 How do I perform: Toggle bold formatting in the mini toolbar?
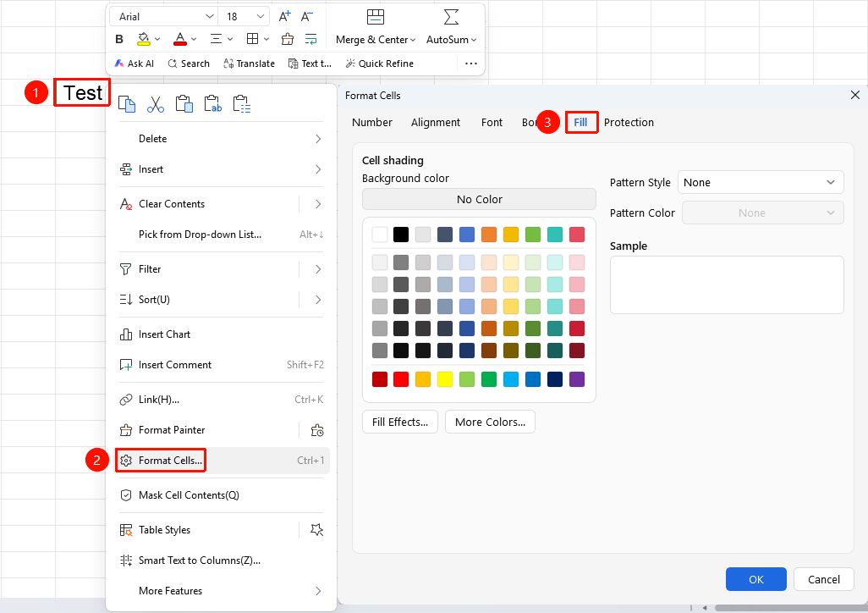[x=119, y=39]
